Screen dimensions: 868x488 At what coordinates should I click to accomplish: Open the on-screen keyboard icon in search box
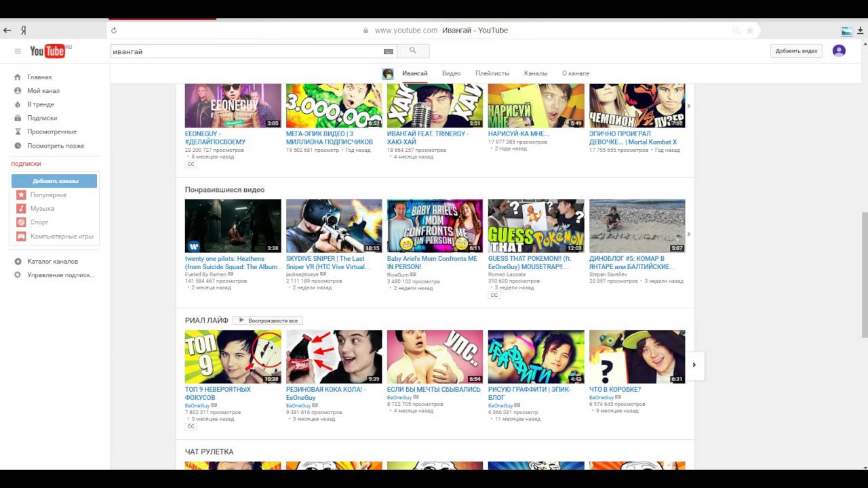point(389,52)
